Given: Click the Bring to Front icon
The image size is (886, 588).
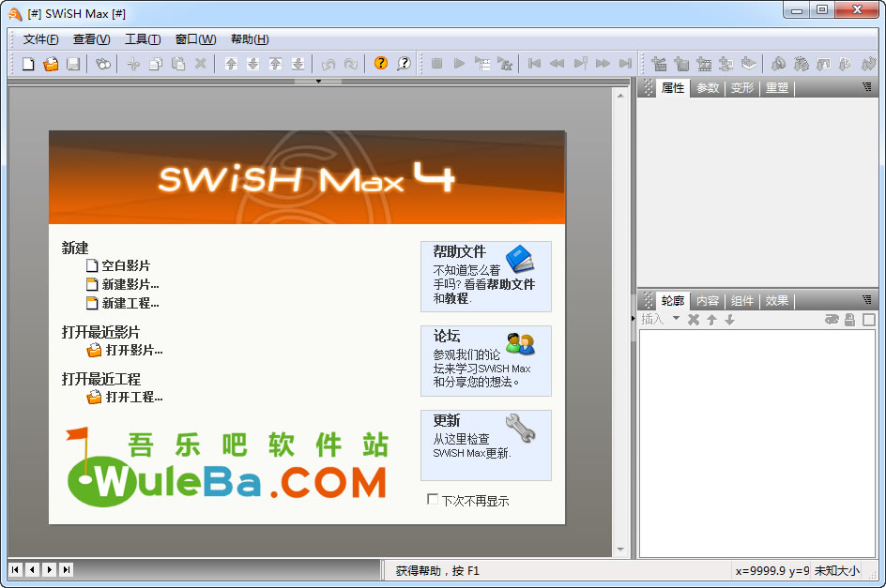Looking at the screenshot, I should click(275, 64).
